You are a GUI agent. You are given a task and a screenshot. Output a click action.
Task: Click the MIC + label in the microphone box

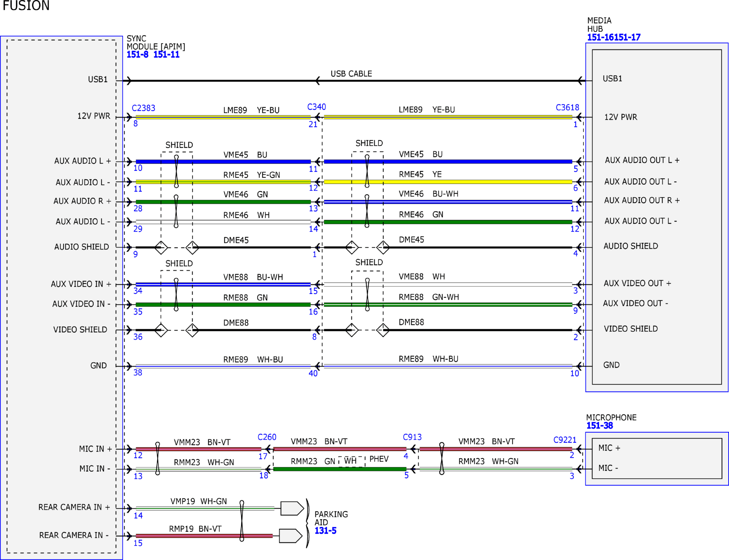tap(609, 448)
